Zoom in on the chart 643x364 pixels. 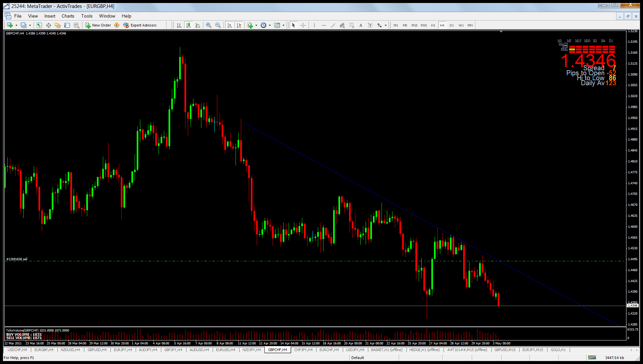coord(209,25)
